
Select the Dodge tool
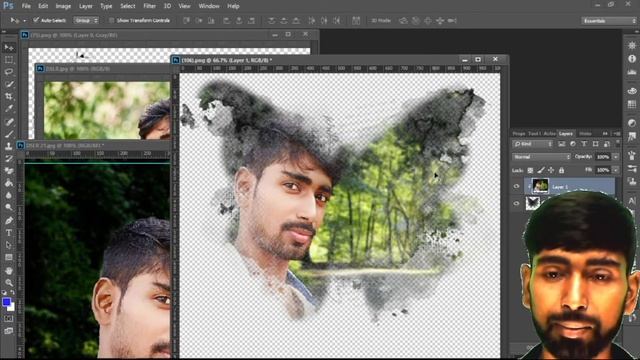coord(9,207)
